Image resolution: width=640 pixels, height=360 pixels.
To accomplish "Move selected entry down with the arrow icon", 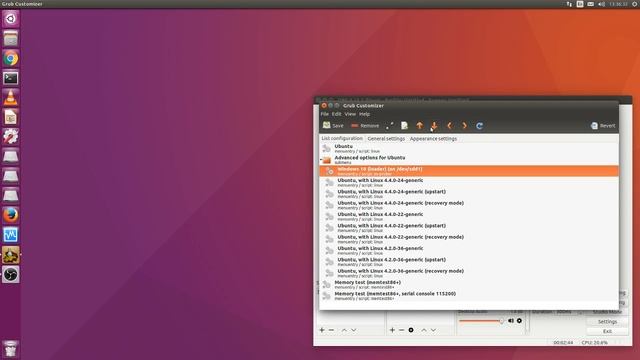I will [x=434, y=126].
